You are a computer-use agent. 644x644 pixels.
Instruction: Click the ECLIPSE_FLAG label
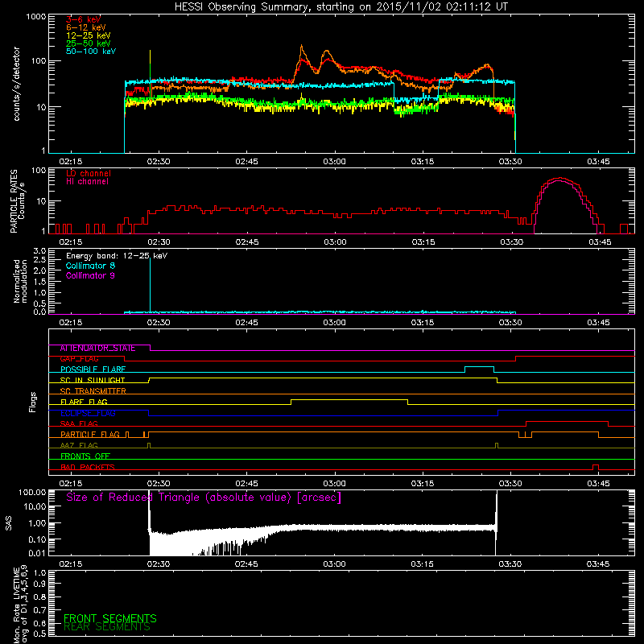pyautogui.click(x=88, y=413)
